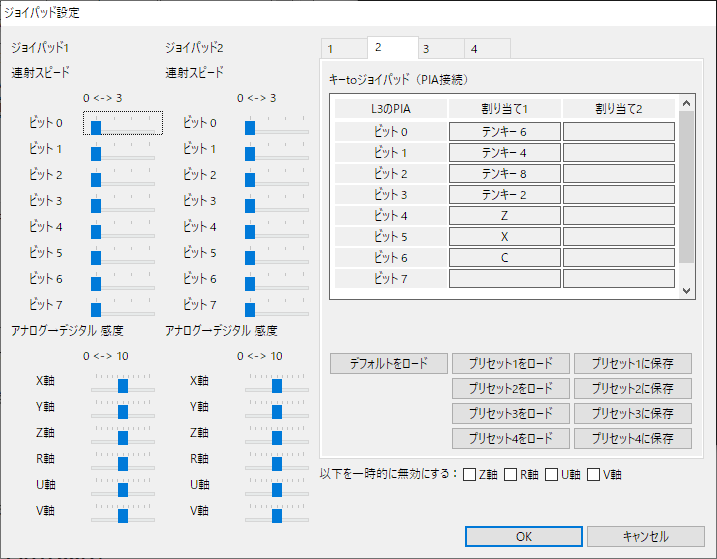The width and height of the screenshot is (717, 559).
Task: Tick the V軸 checkbox
Action: [594, 474]
